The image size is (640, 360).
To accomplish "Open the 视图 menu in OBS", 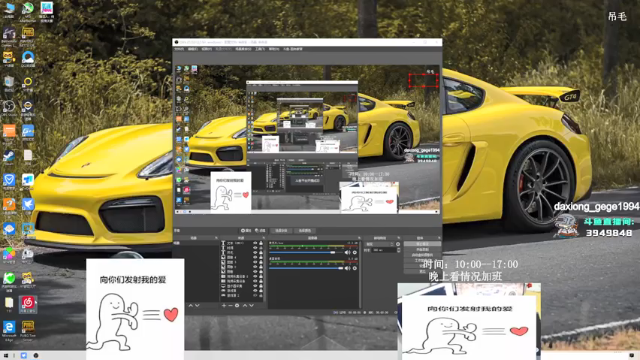I will click(x=207, y=49).
